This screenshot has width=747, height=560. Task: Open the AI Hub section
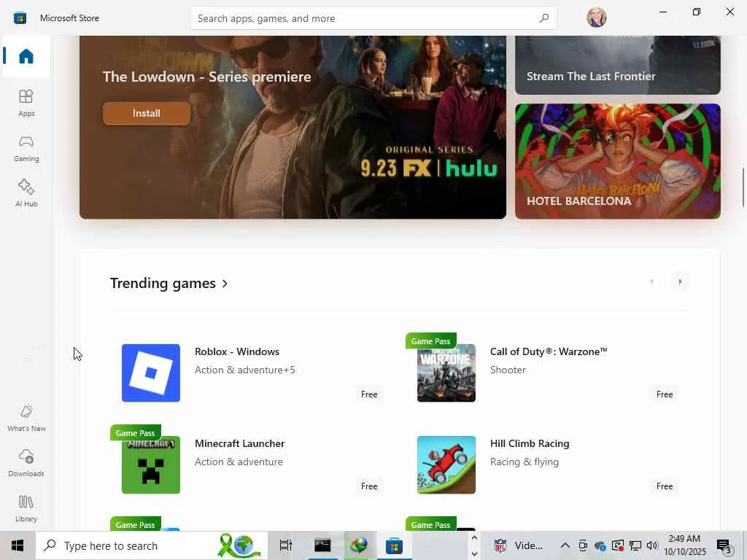[26, 193]
